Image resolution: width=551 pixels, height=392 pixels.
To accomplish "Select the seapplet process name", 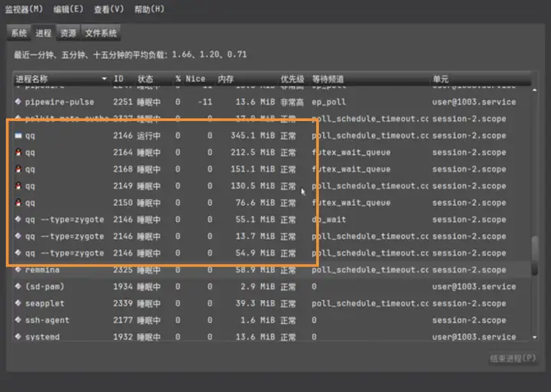I will pyautogui.click(x=44, y=303).
